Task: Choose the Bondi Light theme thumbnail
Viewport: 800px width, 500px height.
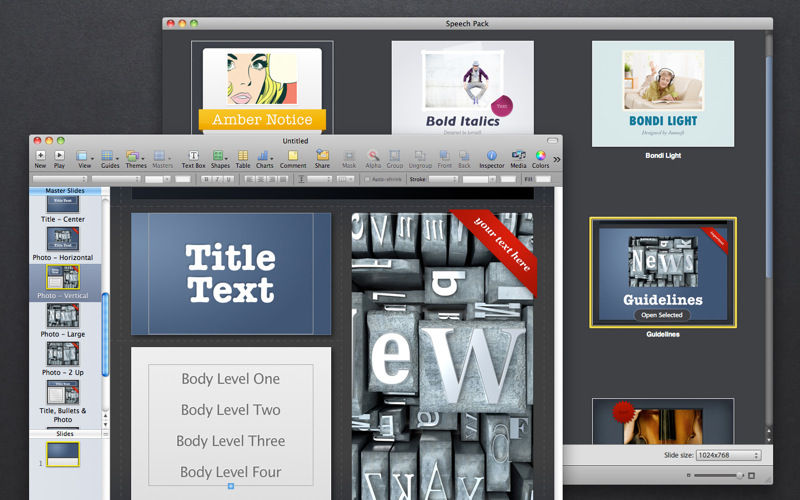Action: (663, 95)
